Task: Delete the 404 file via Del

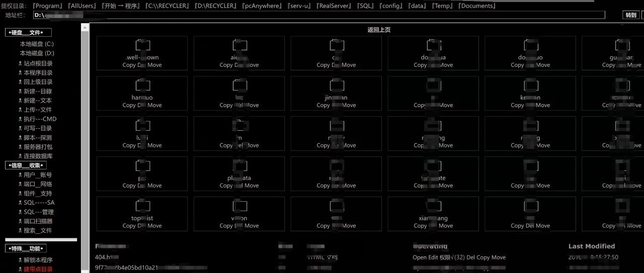Action: [x=471, y=257]
